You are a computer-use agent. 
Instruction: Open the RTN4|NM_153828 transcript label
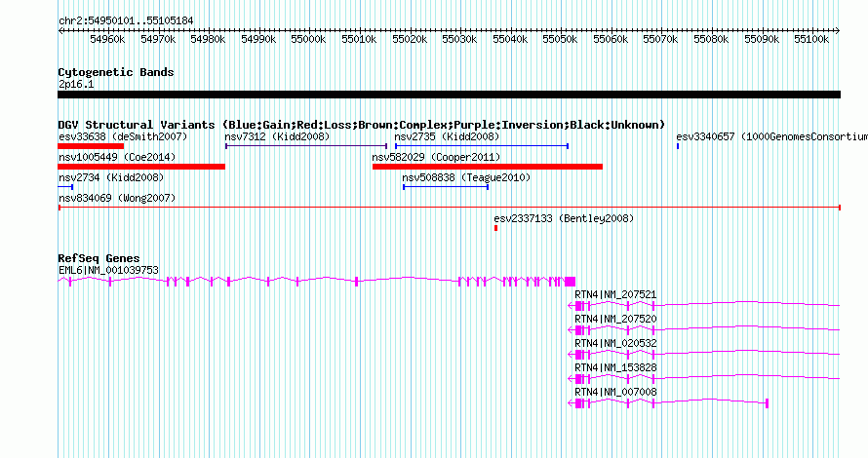615,367
